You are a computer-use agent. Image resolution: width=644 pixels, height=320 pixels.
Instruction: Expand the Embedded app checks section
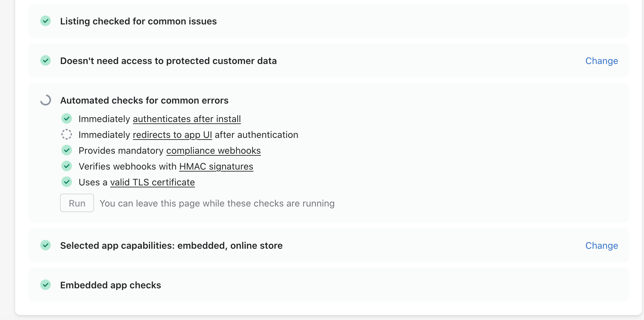point(111,285)
